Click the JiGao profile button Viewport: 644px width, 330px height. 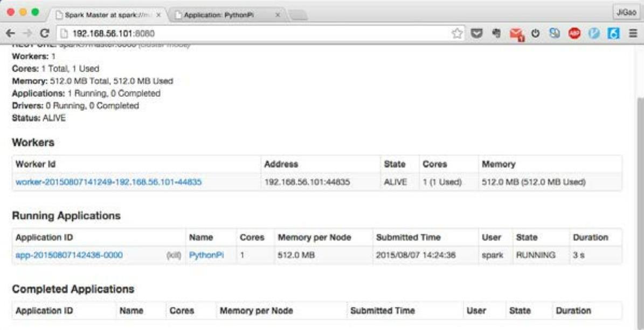(626, 13)
